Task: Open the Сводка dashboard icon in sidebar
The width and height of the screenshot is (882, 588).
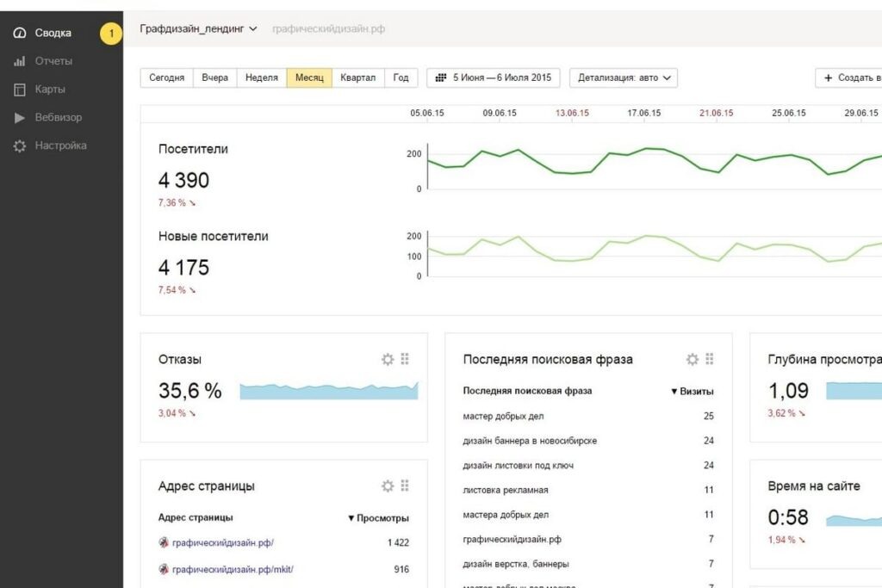Action: coord(20,33)
